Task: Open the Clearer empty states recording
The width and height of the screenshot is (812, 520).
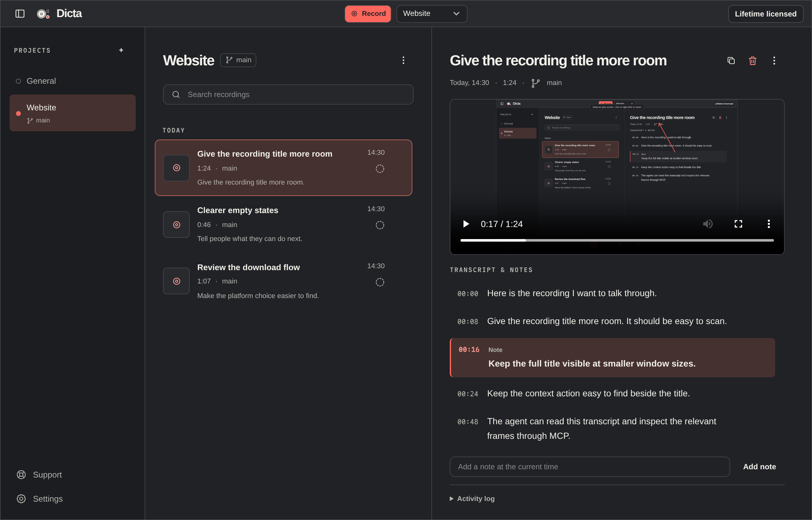Action: point(283,224)
